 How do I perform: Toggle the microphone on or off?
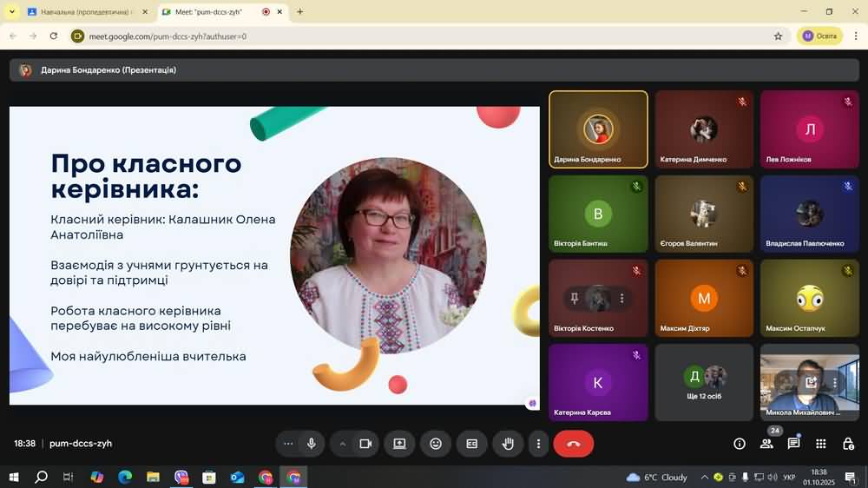312,444
